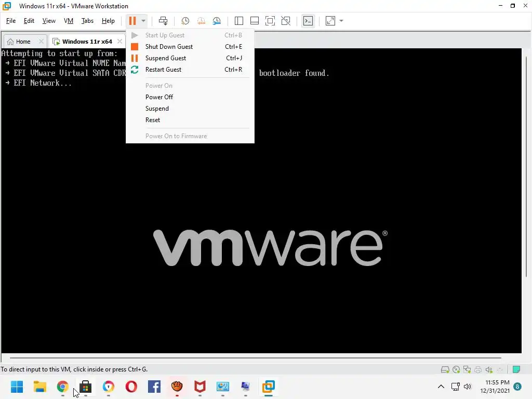This screenshot has height=399, width=532.
Task: Open the Snapshot Manager icon
Action: [x=217, y=21]
